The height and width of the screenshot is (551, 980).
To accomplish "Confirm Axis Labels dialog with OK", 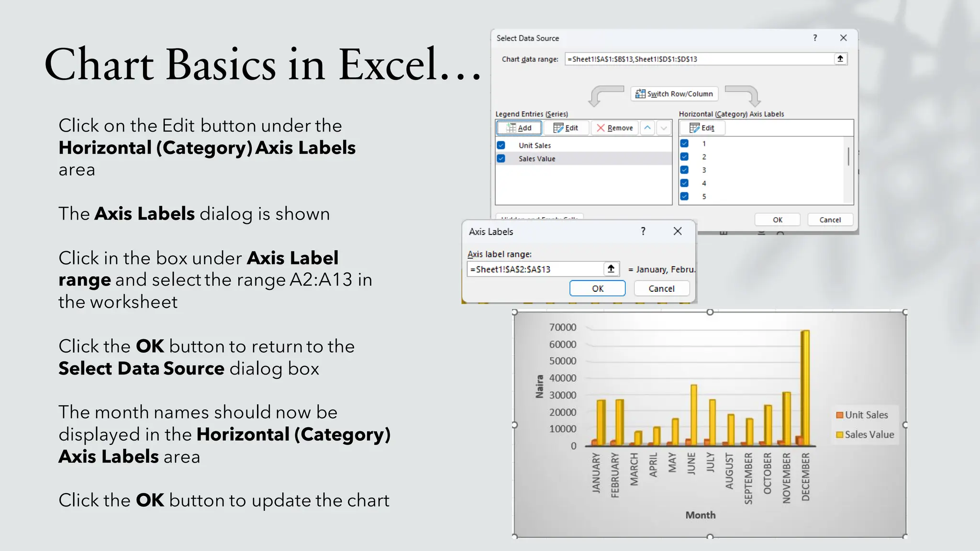I will click(598, 288).
